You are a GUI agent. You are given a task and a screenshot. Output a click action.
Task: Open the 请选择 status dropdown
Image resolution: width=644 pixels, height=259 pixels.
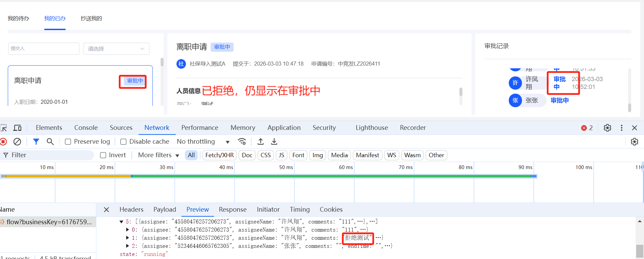coord(116,49)
